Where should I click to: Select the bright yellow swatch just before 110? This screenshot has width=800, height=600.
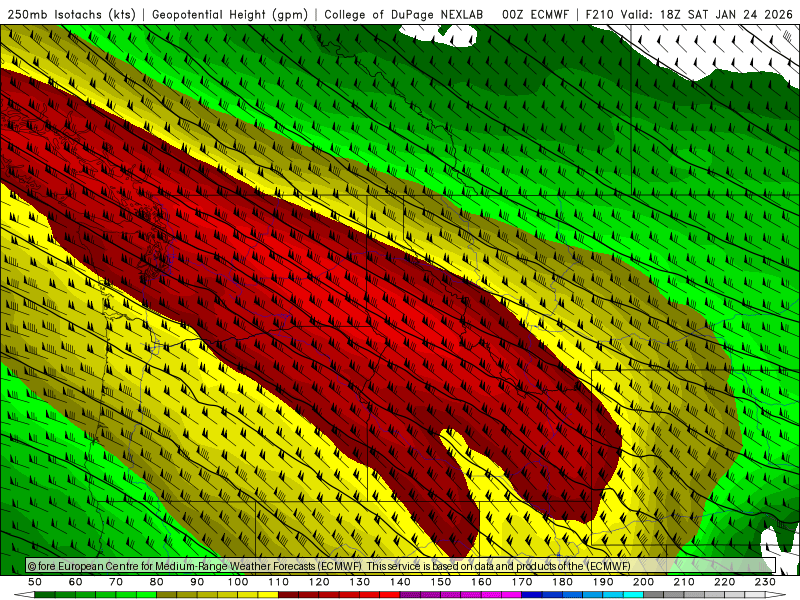(268, 595)
